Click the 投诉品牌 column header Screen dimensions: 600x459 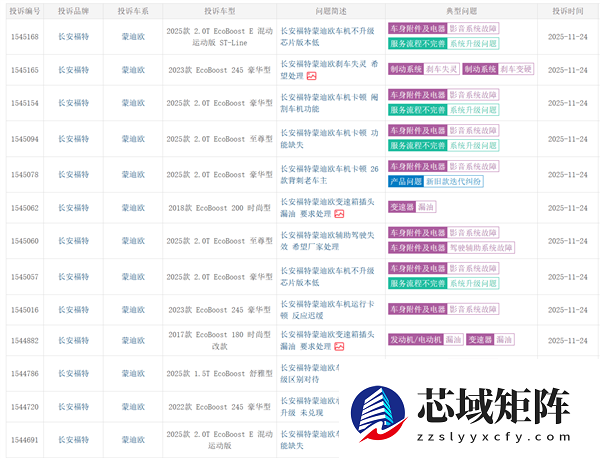pyautogui.click(x=73, y=11)
